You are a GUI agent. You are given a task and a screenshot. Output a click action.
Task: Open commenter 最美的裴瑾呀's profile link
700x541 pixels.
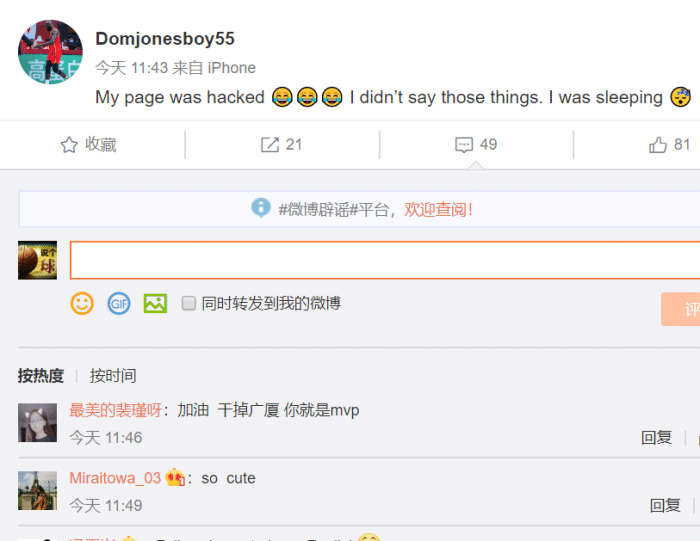coord(116,410)
